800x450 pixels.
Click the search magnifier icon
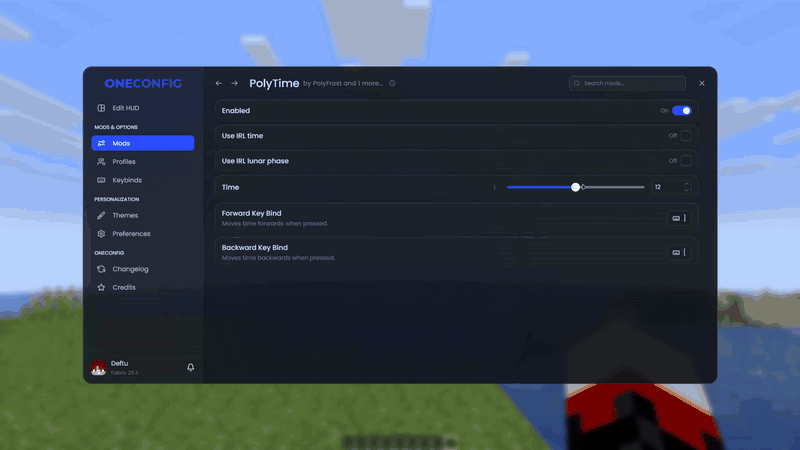coord(577,83)
